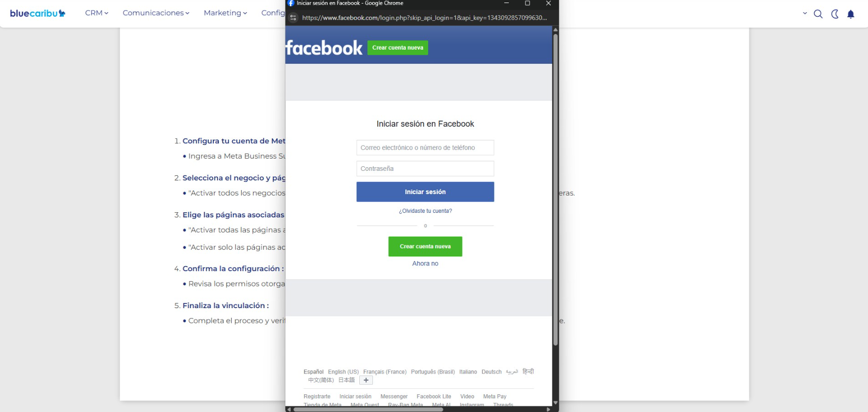Open Messenger footer link
This screenshot has width=868, height=412.
tap(394, 397)
